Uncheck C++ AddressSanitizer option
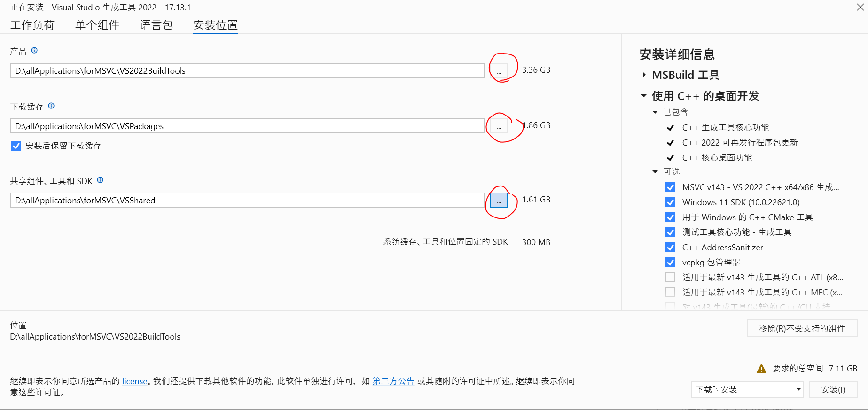868x410 pixels. click(670, 247)
